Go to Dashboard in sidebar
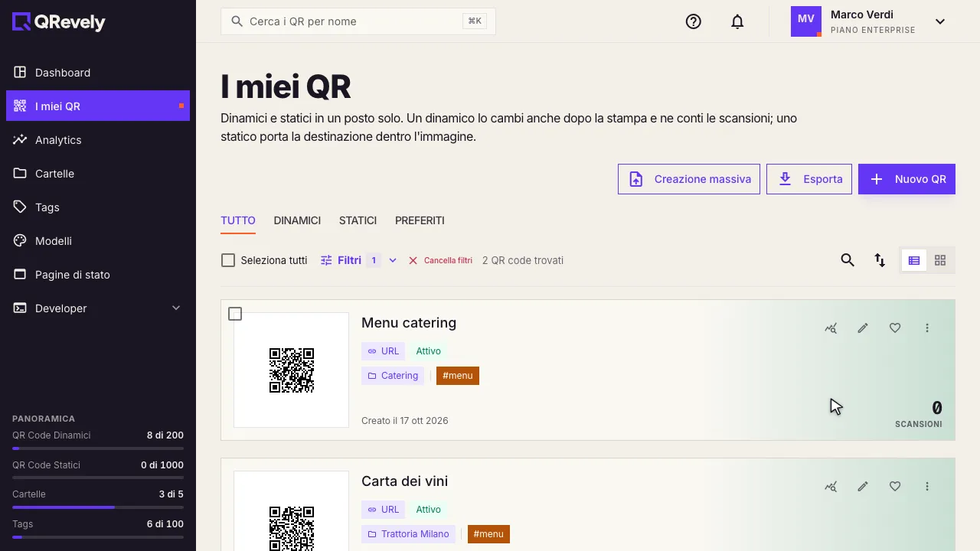Viewport: 980px width, 551px height. pos(98,73)
